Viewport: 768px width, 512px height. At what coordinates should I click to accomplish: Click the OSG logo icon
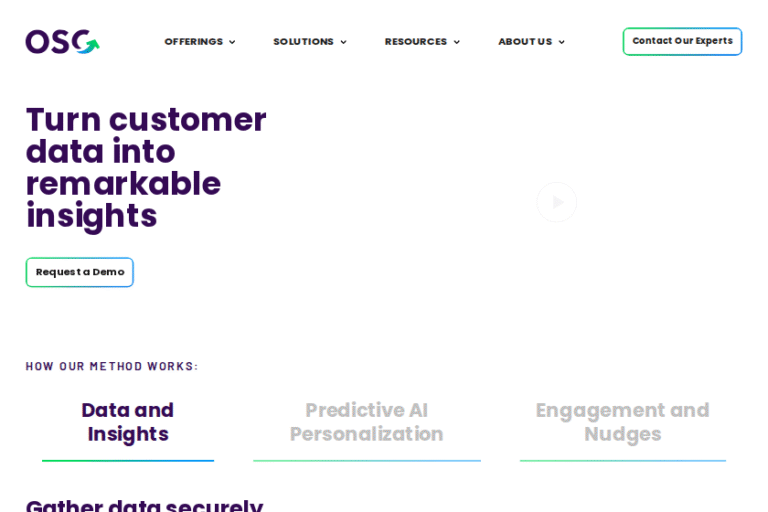pos(62,42)
